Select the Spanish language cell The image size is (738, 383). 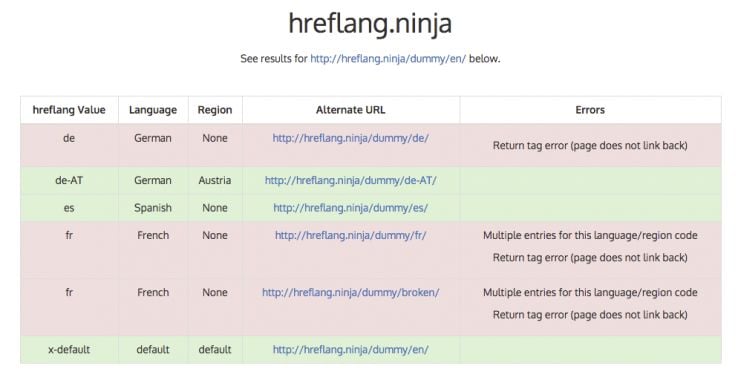tap(153, 207)
